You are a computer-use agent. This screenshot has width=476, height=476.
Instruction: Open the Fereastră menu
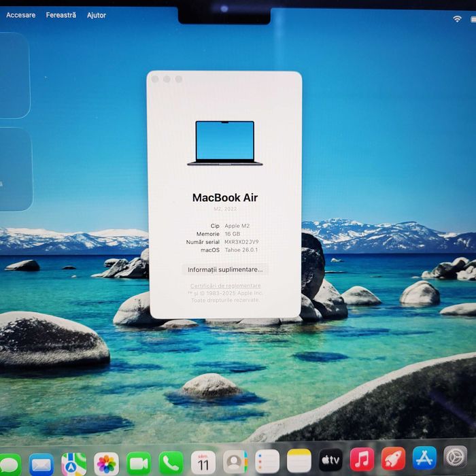pos(61,15)
